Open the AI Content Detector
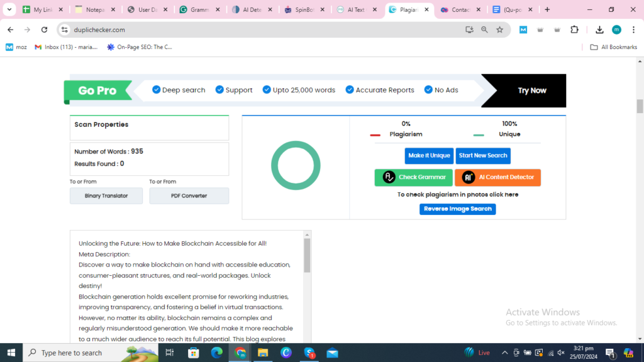The height and width of the screenshot is (362, 644). point(497,177)
